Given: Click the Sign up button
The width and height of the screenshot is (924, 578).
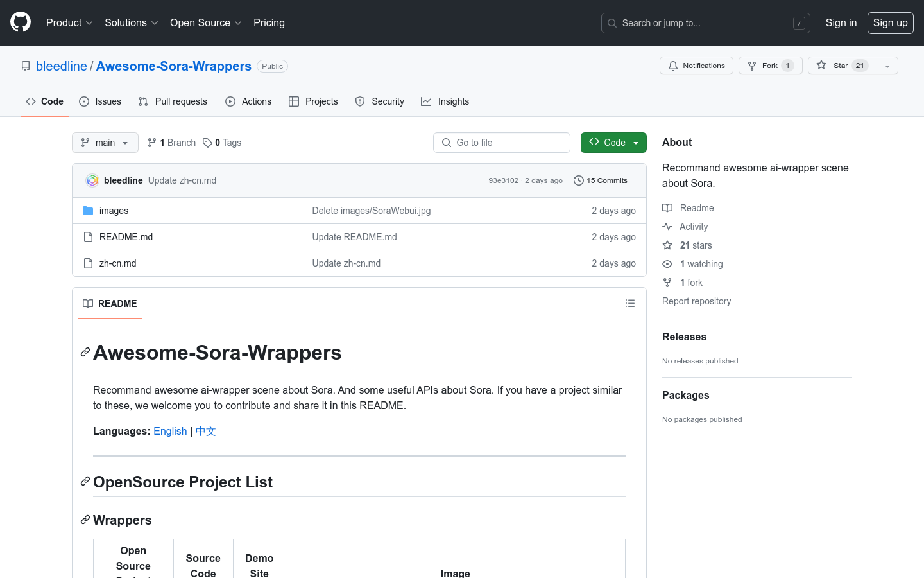Looking at the screenshot, I should (890, 23).
